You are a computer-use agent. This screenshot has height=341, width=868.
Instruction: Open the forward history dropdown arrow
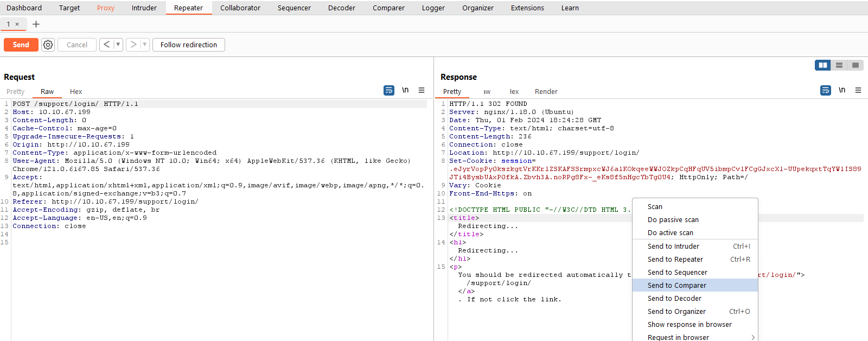[x=144, y=45]
